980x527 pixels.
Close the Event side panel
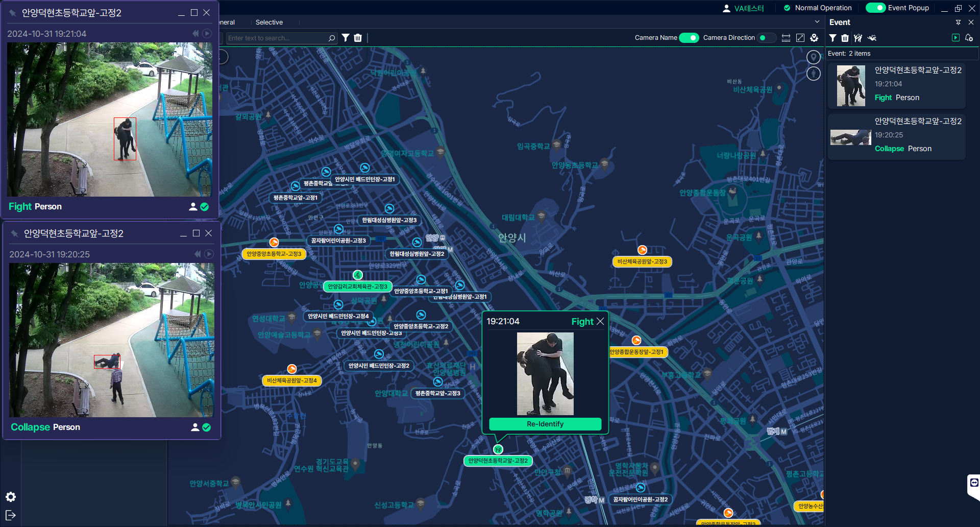(971, 22)
